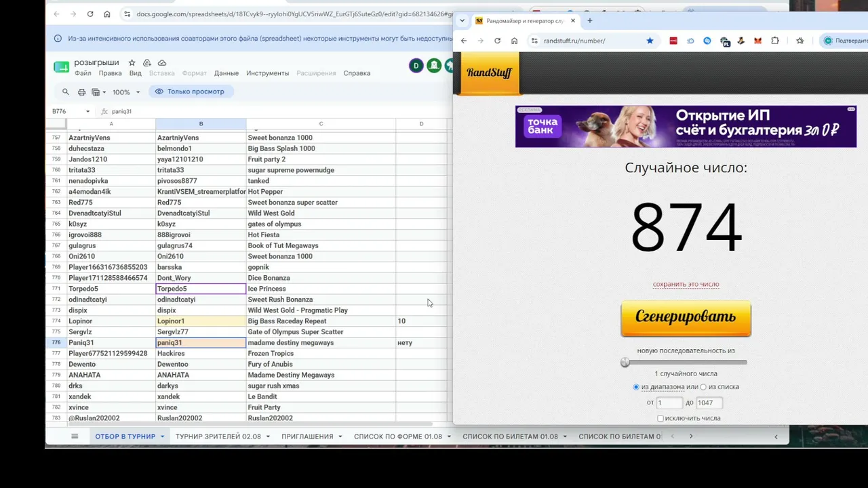Click the Точка банк ad banner
The width and height of the screenshot is (868, 488).
686,126
